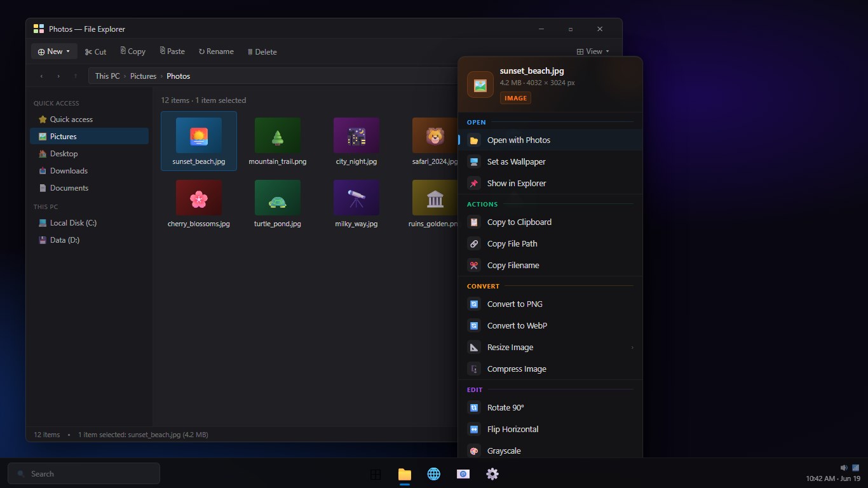Click the ruler icon beside Resize Image
Viewport: 868px width, 488px height.
474,348
